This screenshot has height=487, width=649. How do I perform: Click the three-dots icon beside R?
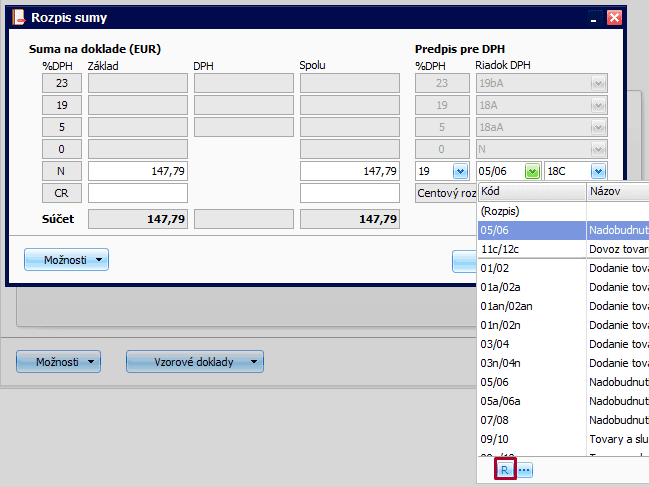[x=525, y=469]
